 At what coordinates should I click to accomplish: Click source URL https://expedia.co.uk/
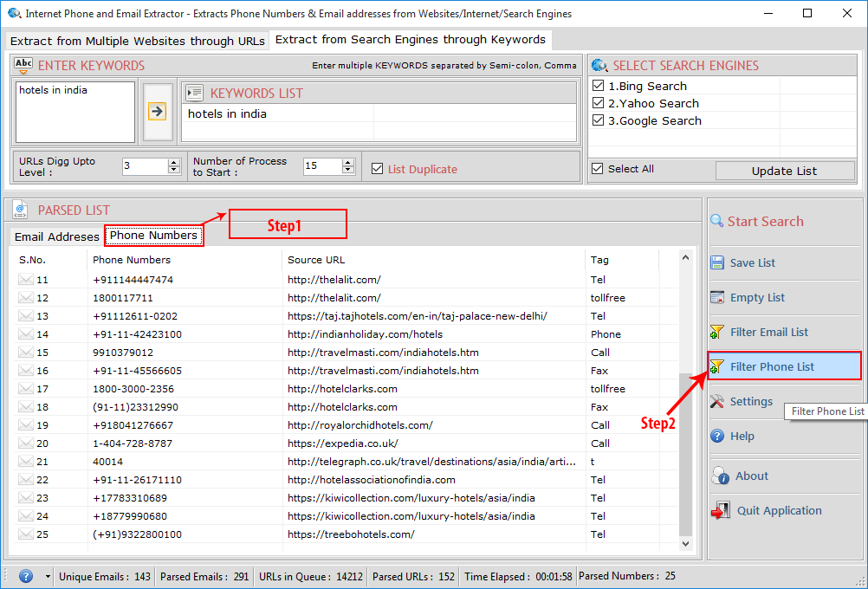point(343,443)
